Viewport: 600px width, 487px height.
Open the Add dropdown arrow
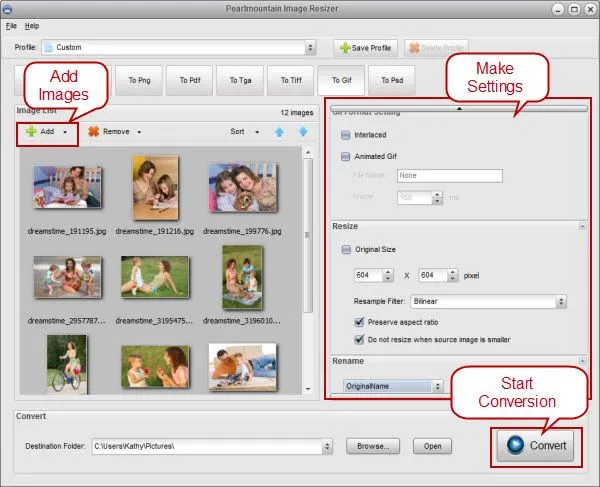coord(65,132)
